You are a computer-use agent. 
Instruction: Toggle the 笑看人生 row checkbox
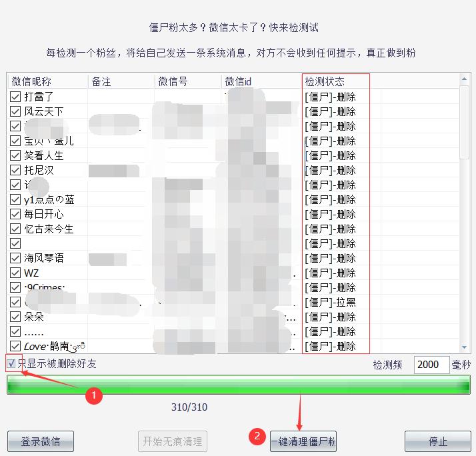coord(15,155)
